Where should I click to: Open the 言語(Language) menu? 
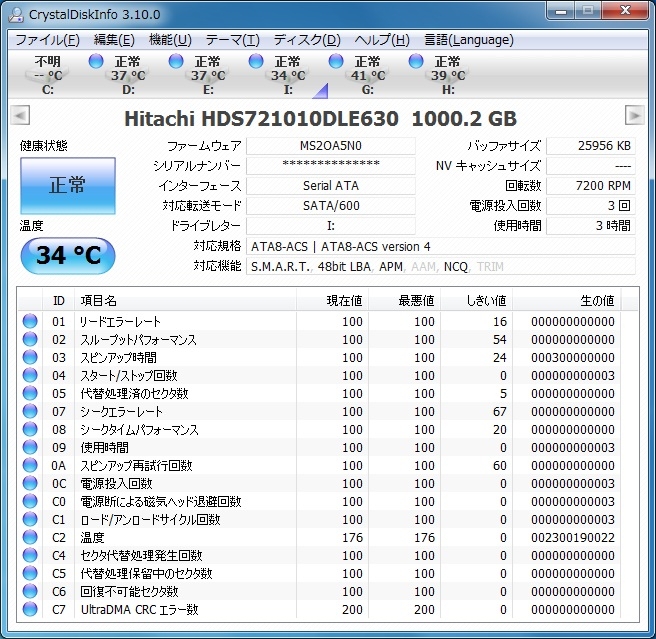click(468, 40)
